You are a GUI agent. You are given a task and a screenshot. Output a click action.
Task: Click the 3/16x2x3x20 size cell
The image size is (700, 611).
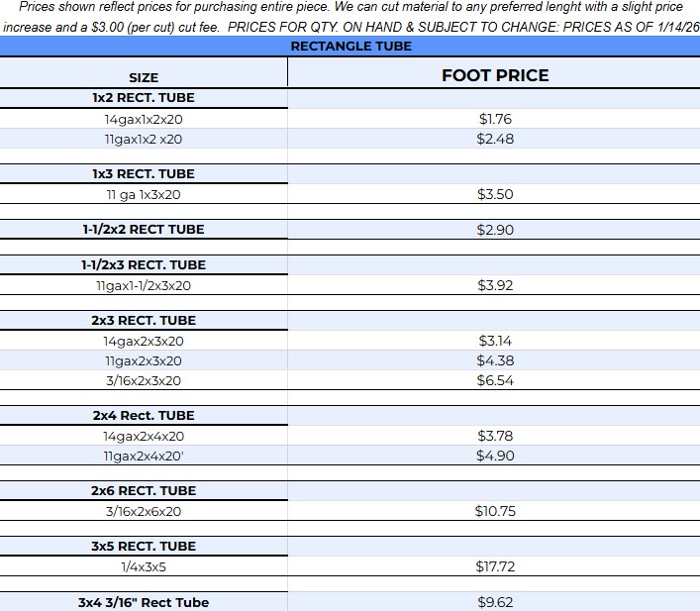coord(144,380)
